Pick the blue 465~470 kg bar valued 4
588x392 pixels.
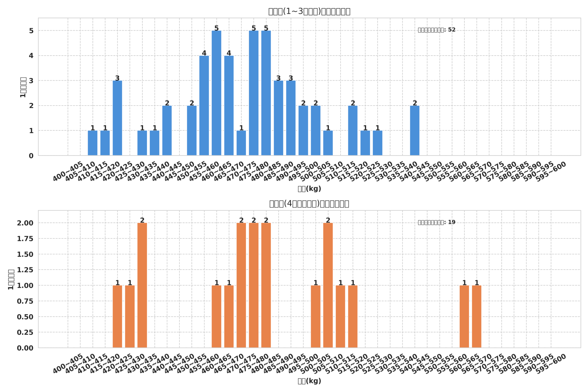229,105
